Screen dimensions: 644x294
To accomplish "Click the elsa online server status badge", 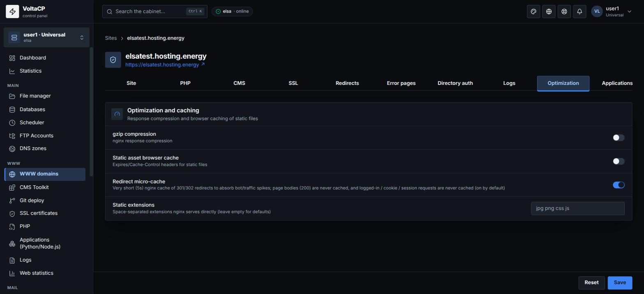I will coord(232,11).
